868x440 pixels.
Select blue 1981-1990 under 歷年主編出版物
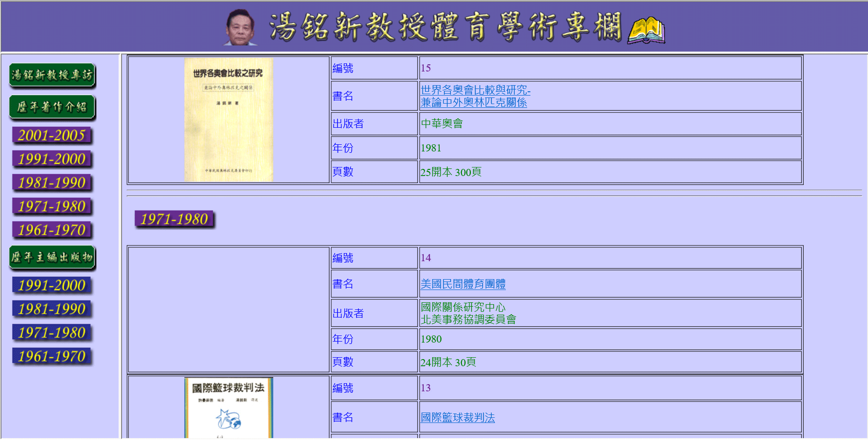(52, 309)
